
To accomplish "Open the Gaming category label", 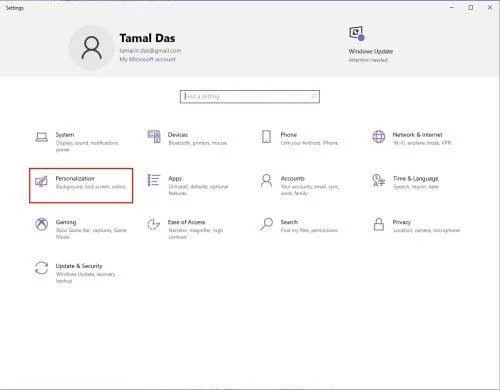I will click(66, 222).
